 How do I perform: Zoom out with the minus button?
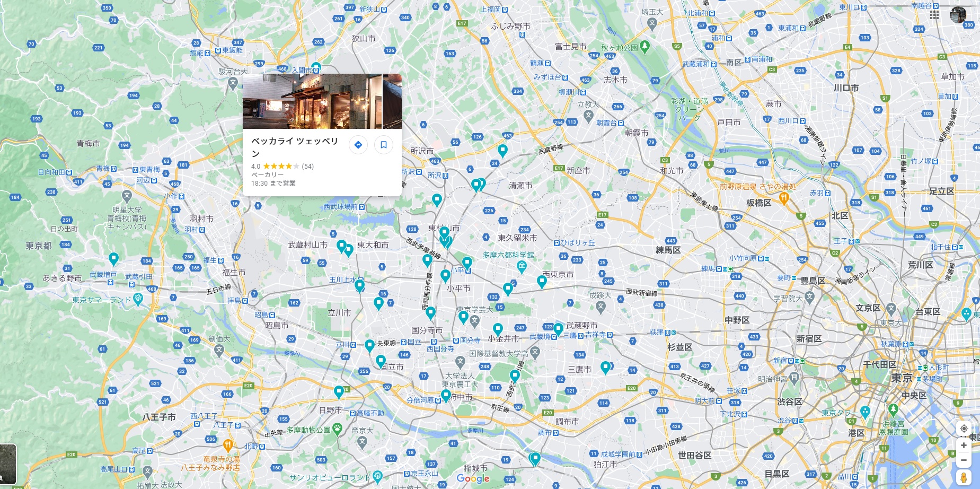coord(964,460)
